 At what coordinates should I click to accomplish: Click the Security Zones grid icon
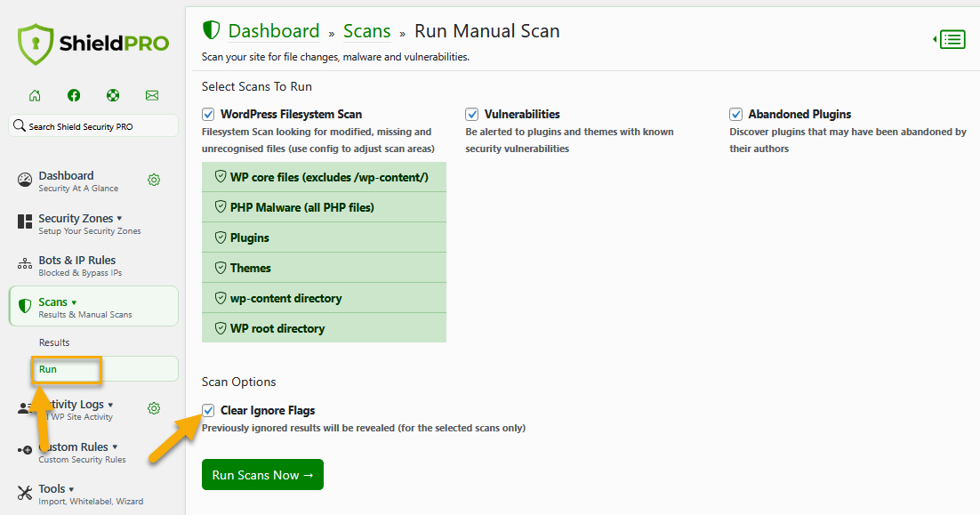pyautogui.click(x=25, y=221)
